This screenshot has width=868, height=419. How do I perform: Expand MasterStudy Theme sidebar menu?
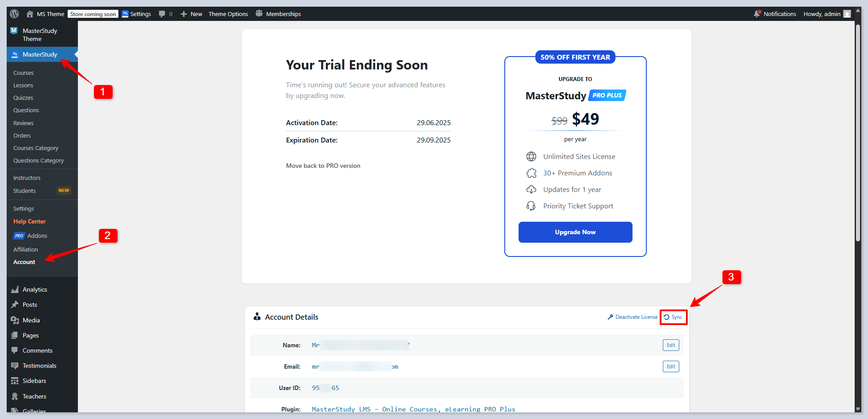(40, 35)
